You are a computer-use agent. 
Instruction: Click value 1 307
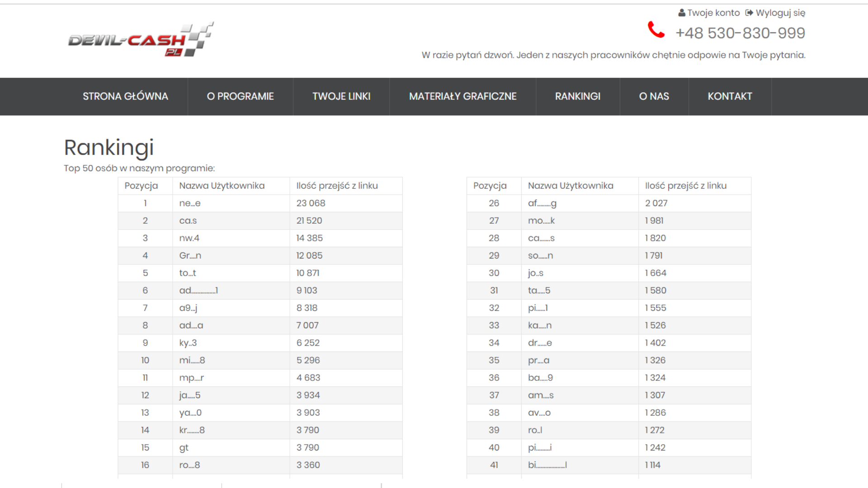655,395
